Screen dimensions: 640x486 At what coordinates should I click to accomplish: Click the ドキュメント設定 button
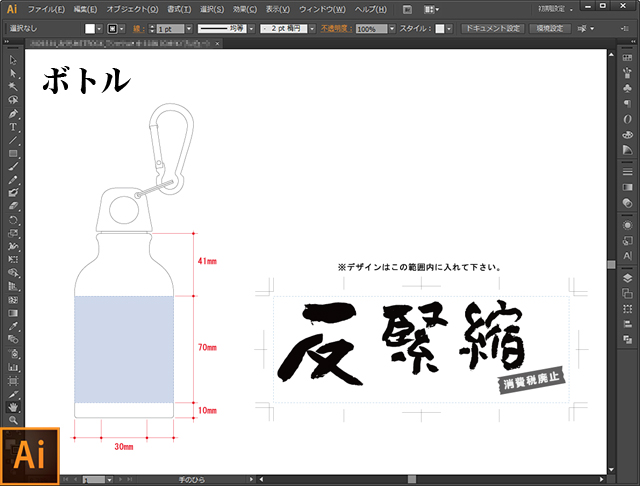click(x=492, y=29)
